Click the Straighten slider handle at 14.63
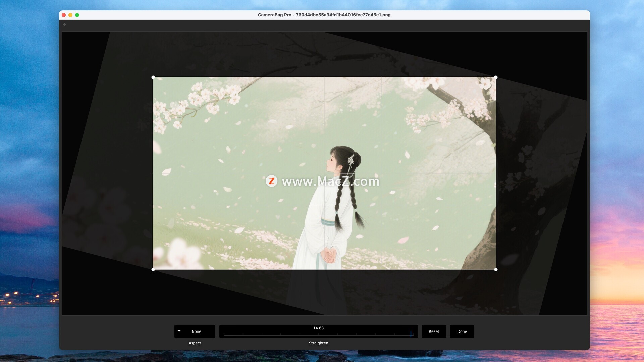Image resolution: width=644 pixels, height=362 pixels. [411, 334]
